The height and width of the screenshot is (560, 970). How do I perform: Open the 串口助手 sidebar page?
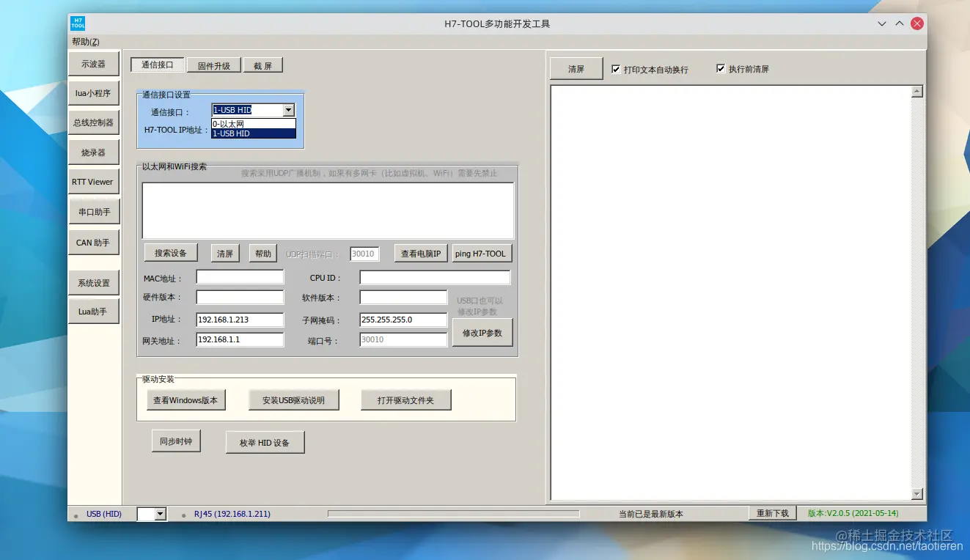pyautogui.click(x=93, y=212)
